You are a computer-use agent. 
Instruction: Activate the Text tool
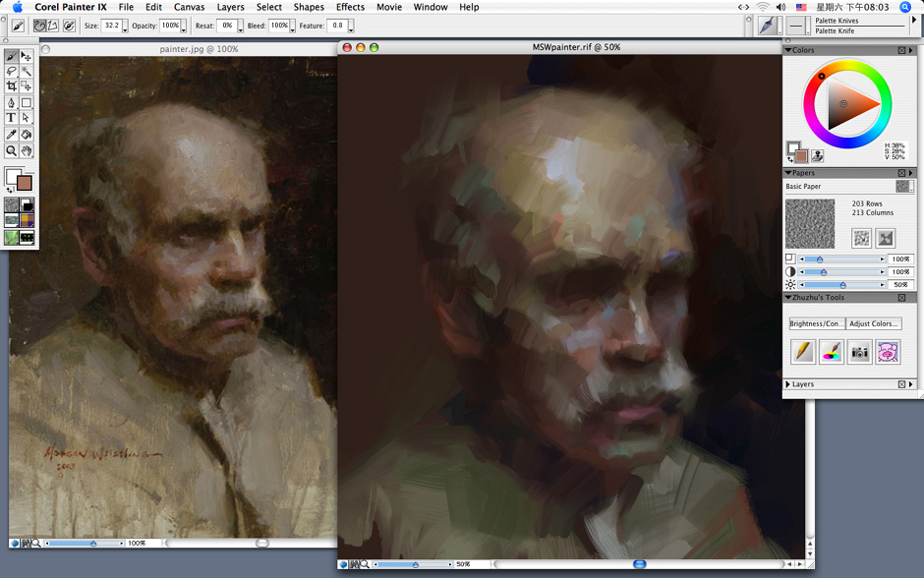coord(11,117)
